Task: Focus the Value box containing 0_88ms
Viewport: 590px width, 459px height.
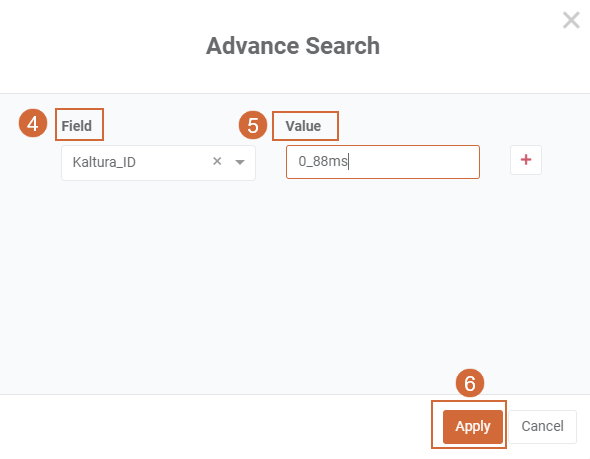Action: [383, 162]
